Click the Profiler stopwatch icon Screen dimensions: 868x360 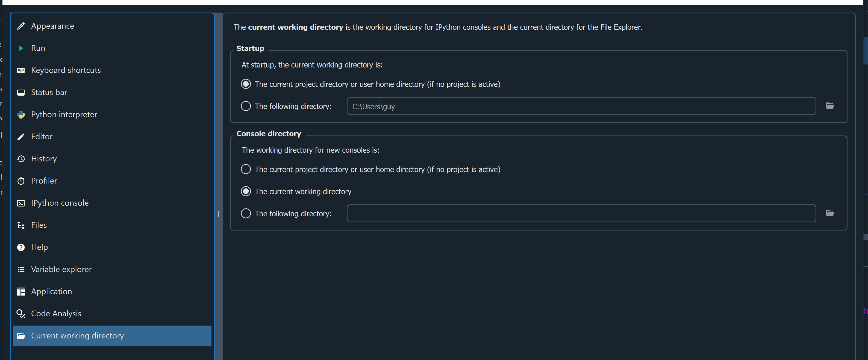[x=21, y=181]
